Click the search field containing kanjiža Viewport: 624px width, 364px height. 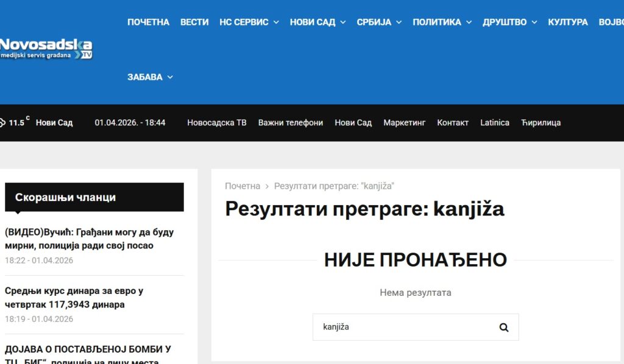(402, 327)
